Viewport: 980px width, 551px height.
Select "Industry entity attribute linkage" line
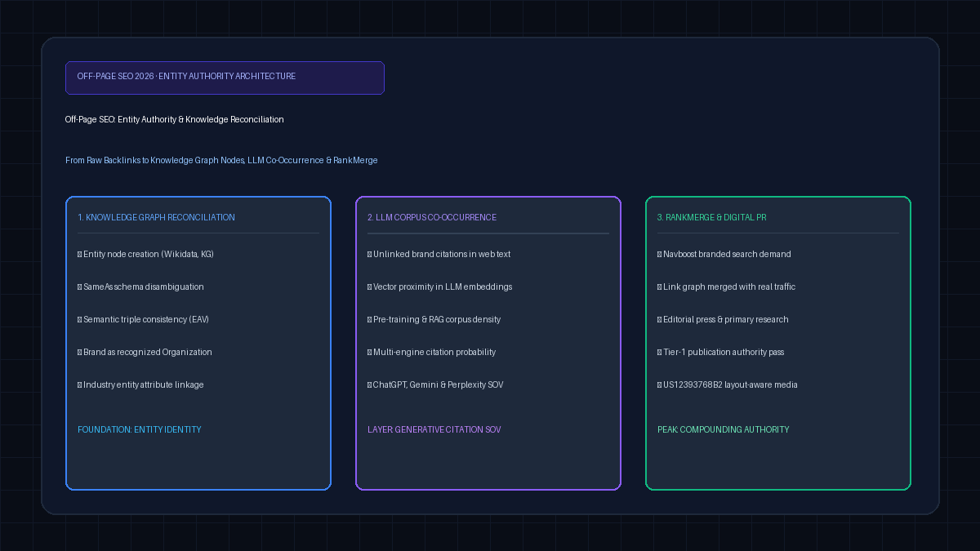(x=140, y=384)
